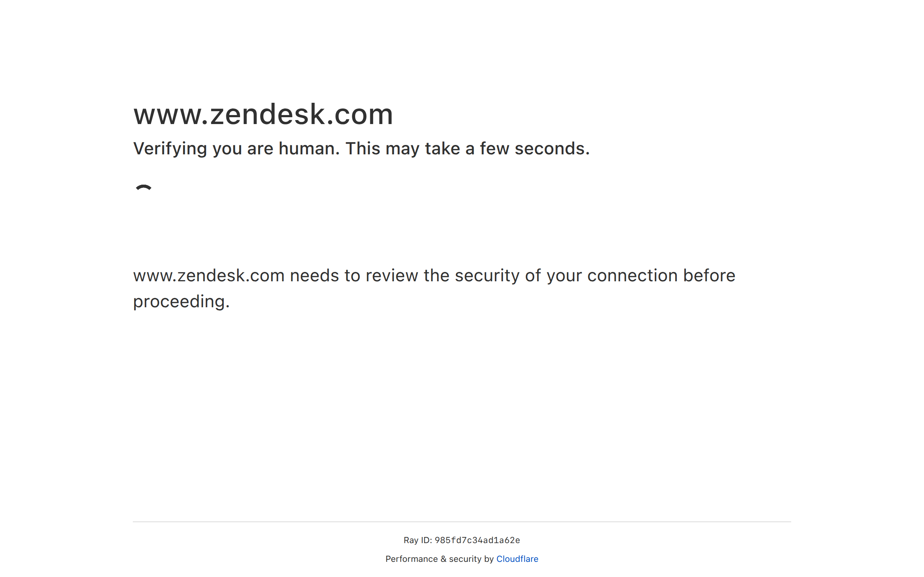
Task: Click the word 'Verifying' in the subtitle
Action: [170, 149]
